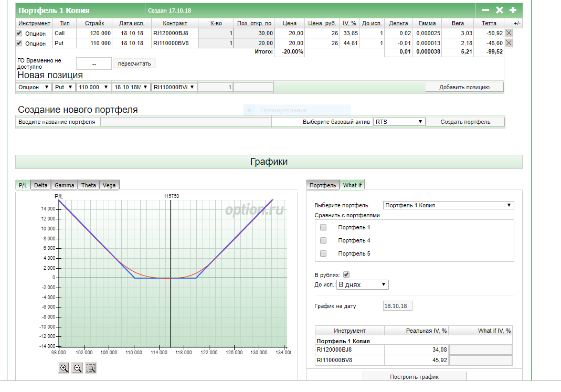561x392 pixels.
Task: Open the instrument type Опцион dropdown
Action: click(34, 87)
